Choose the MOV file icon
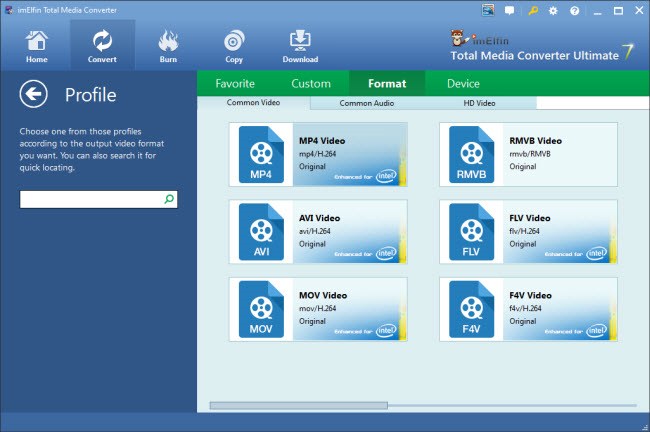This screenshot has width=650, height=432. (261, 309)
